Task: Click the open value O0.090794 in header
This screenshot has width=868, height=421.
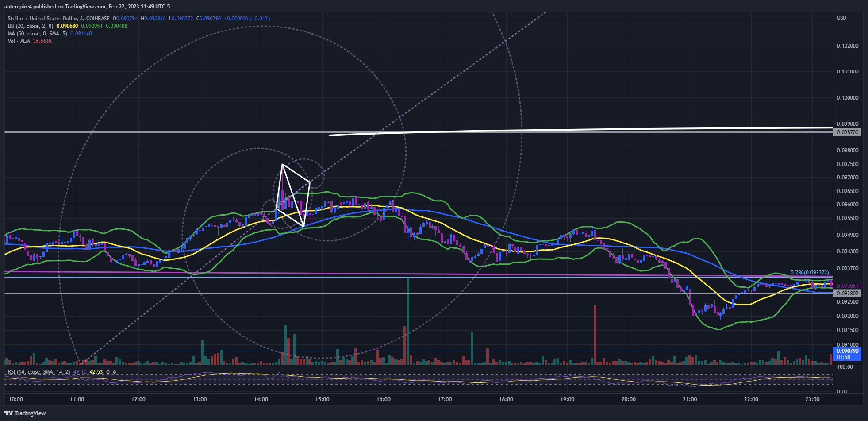Action: pos(125,19)
